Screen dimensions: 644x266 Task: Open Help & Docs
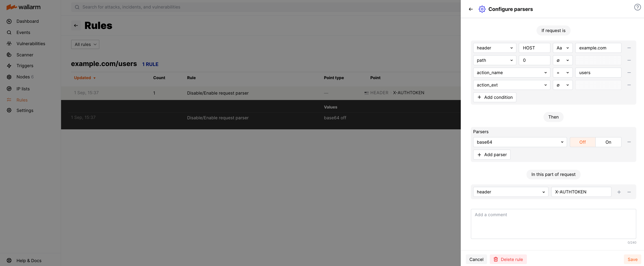pyautogui.click(x=29, y=261)
